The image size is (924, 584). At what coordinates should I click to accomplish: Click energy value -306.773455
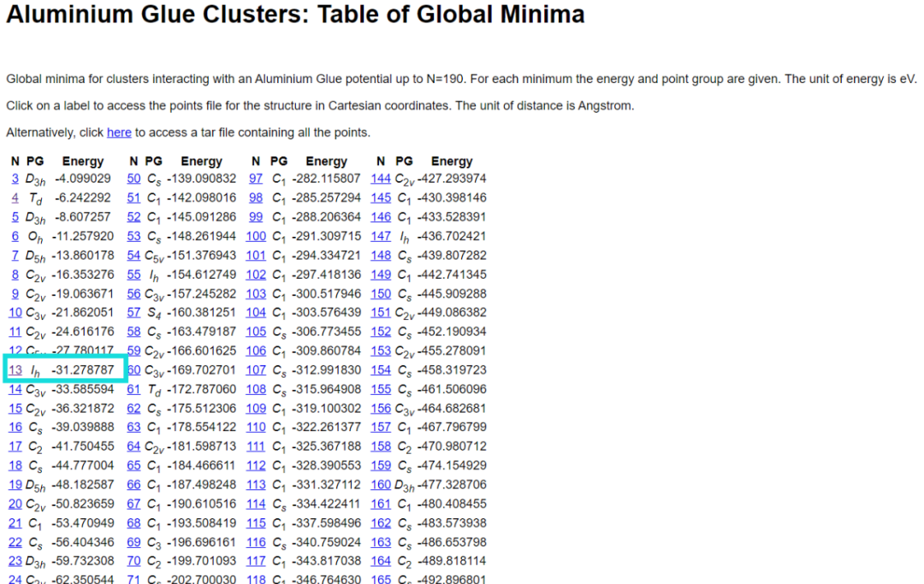point(327,332)
